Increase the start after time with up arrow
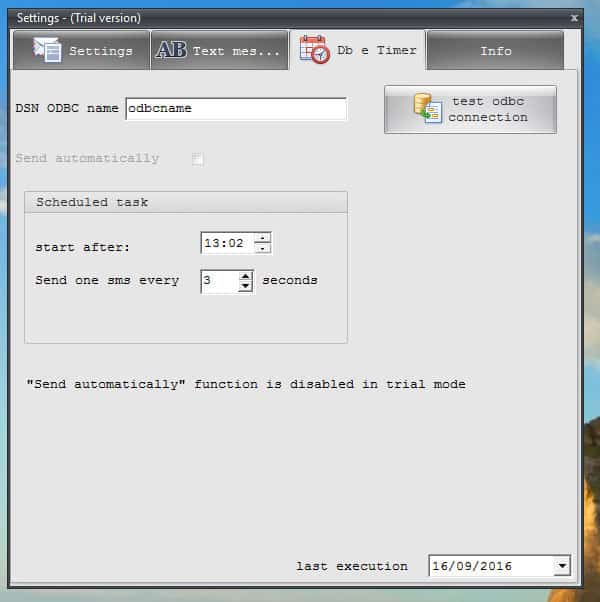Viewport: 600px width, 602px height. click(262, 238)
